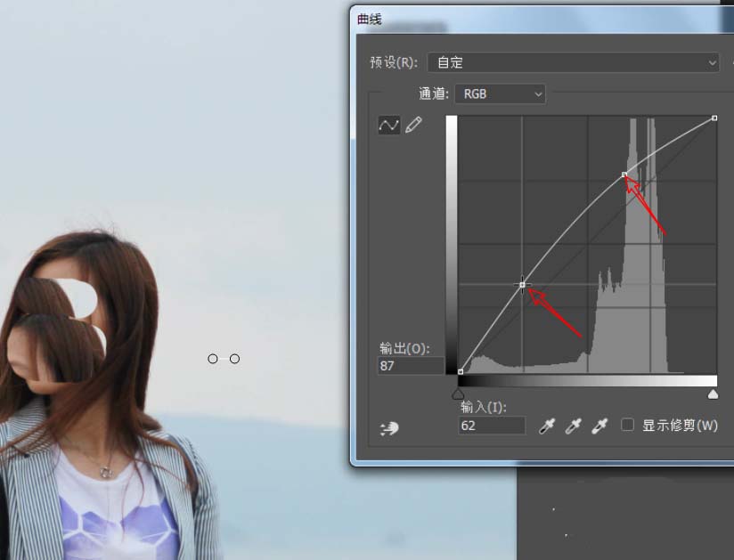Pick the black point eyedropper
The height and width of the screenshot is (560, 734).
click(x=547, y=426)
